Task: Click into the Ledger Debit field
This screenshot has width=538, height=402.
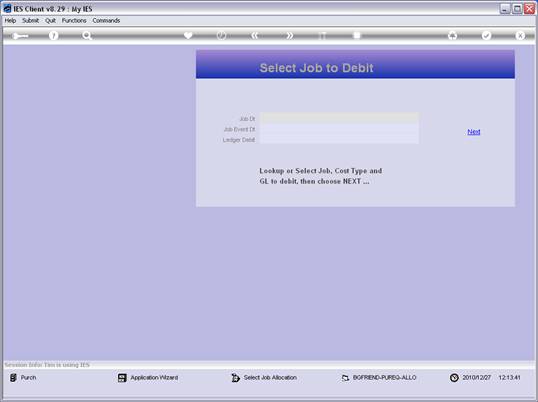Action: tap(339, 140)
